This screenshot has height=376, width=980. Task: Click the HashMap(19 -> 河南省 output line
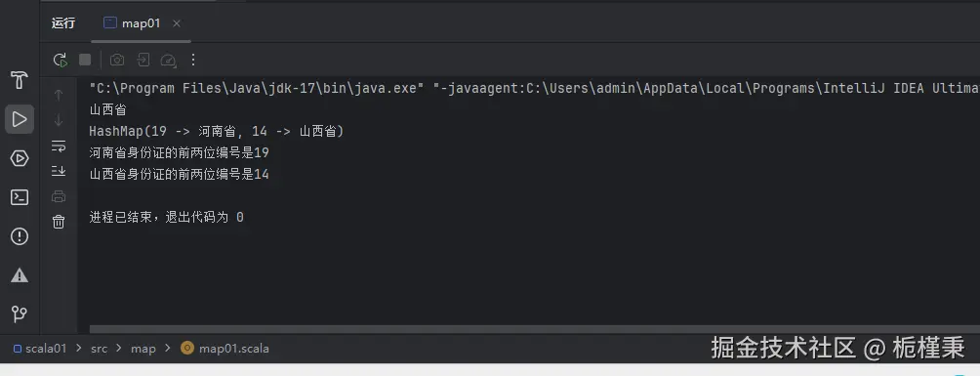(217, 132)
